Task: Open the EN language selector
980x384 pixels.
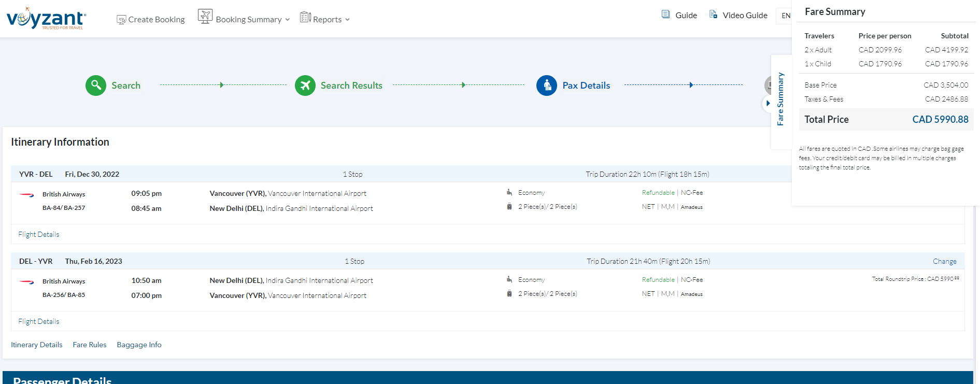Action: click(786, 16)
